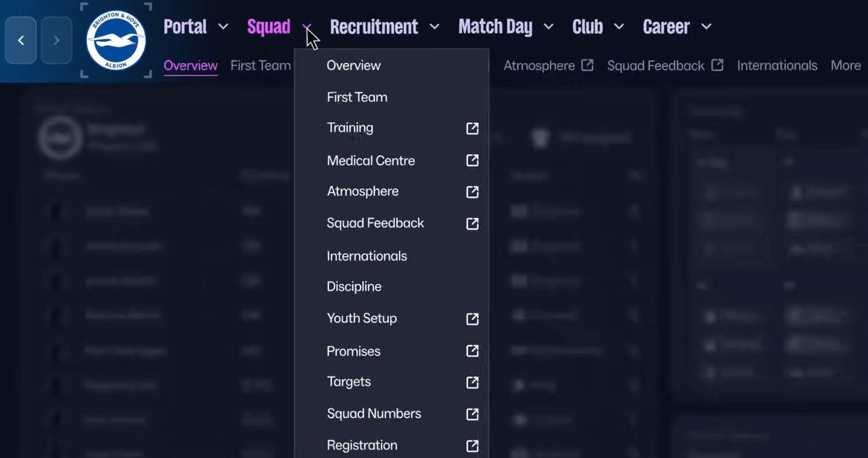Open Promises from the Squad menu
The height and width of the screenshot is (458, 868).
[x=354, y=351]
